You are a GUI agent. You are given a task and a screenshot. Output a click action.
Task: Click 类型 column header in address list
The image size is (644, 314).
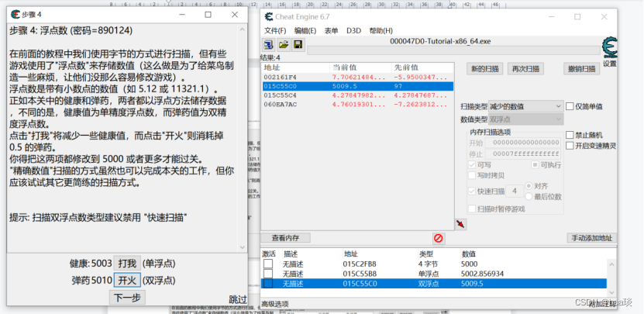point(425,254)
